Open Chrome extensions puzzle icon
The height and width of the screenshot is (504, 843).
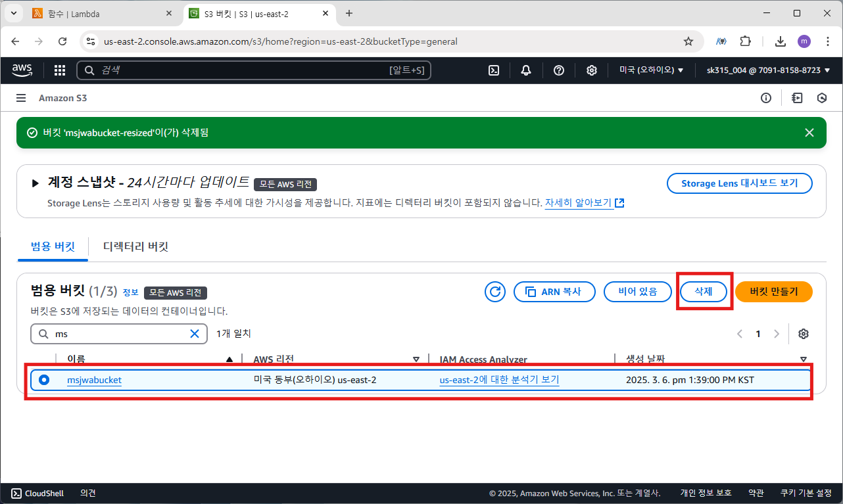[745, 41]
